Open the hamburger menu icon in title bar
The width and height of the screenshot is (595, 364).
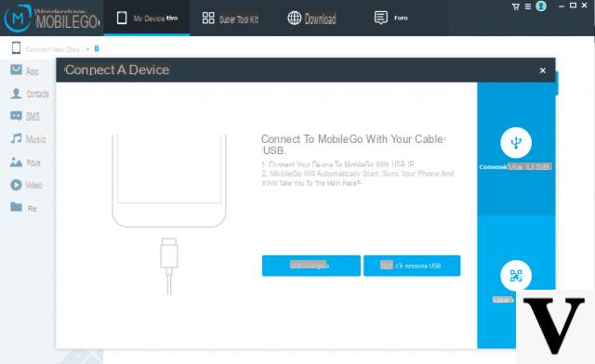[x=528, y=6]
